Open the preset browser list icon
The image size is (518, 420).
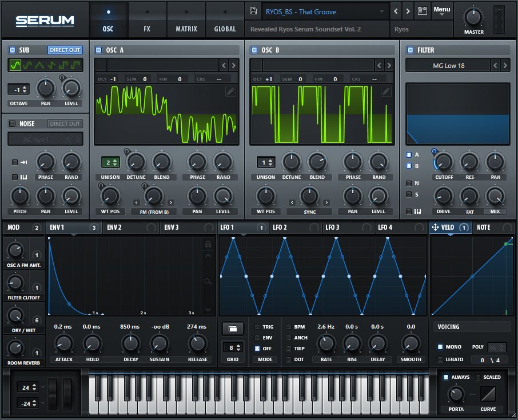(422, 11)
